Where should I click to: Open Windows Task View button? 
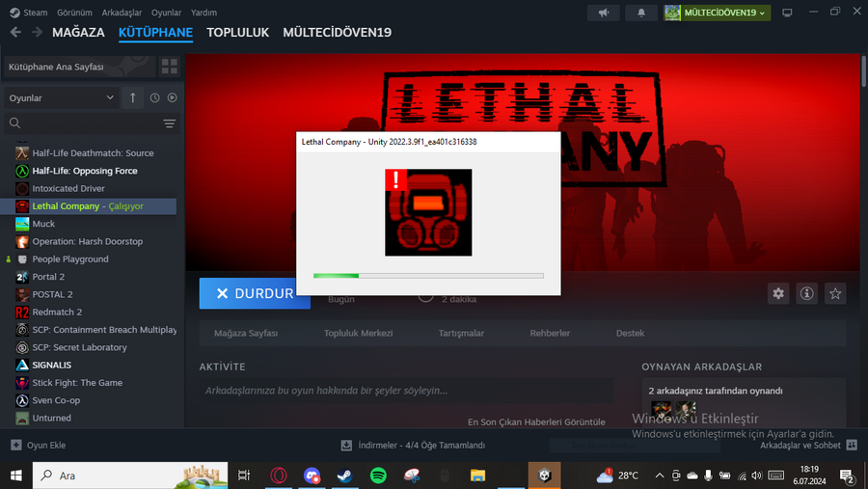[244, 475]
